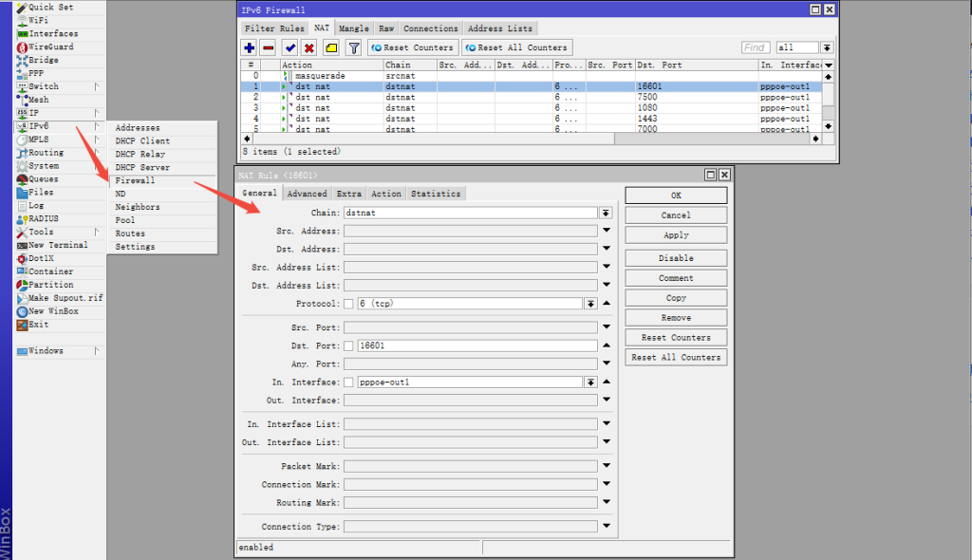Switch to the Action tab

pyautogui.click(x=385, y=194)
